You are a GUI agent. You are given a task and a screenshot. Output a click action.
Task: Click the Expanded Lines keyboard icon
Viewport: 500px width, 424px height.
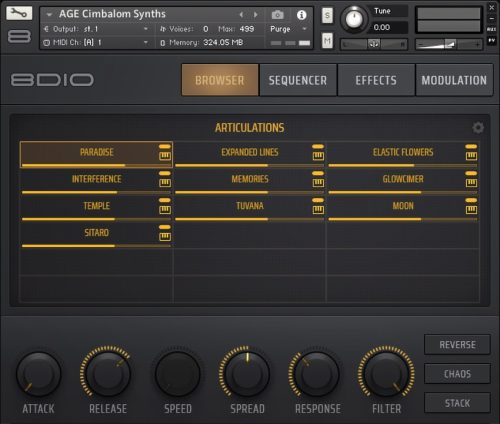[318, 156]
